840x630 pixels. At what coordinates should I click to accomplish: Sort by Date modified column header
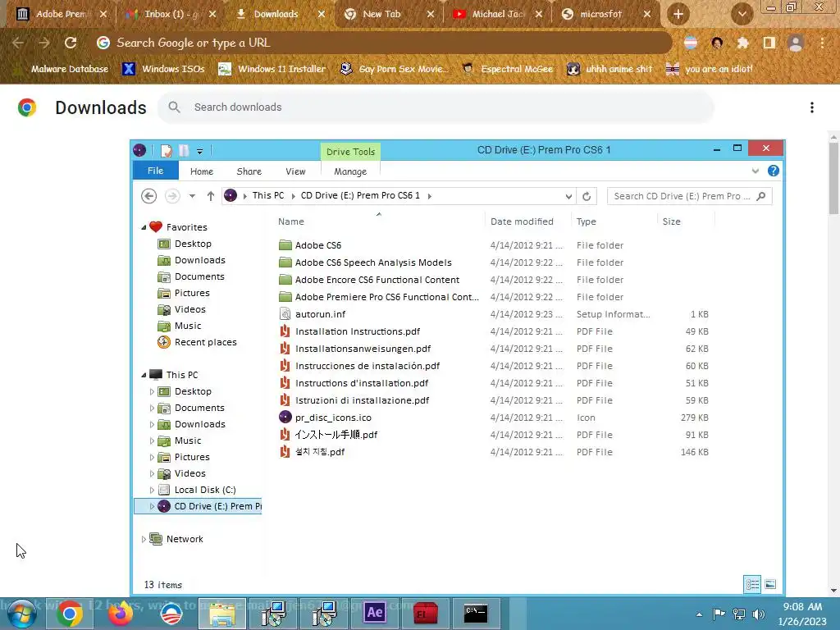pyautogui.click(x=528, y=221)
